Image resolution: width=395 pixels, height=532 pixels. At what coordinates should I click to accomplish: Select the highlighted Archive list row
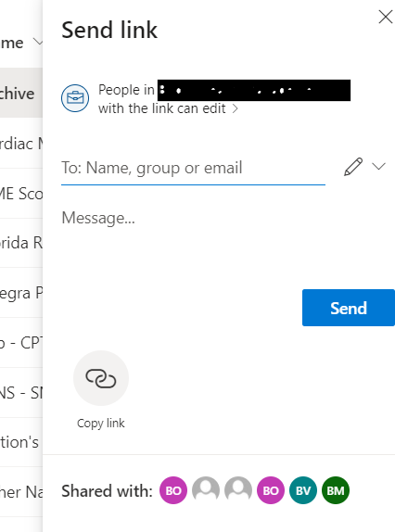tap(21, 93)
